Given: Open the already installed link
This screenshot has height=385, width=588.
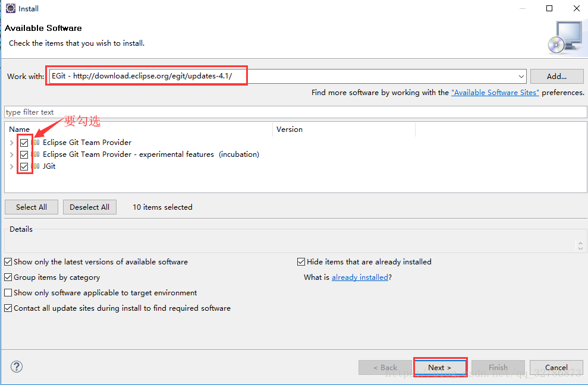Looking at the screenshot, I should point(360,277).
